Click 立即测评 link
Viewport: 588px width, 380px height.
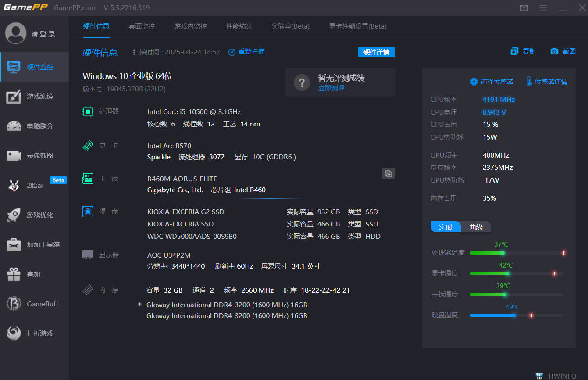(x=331, y=88)
